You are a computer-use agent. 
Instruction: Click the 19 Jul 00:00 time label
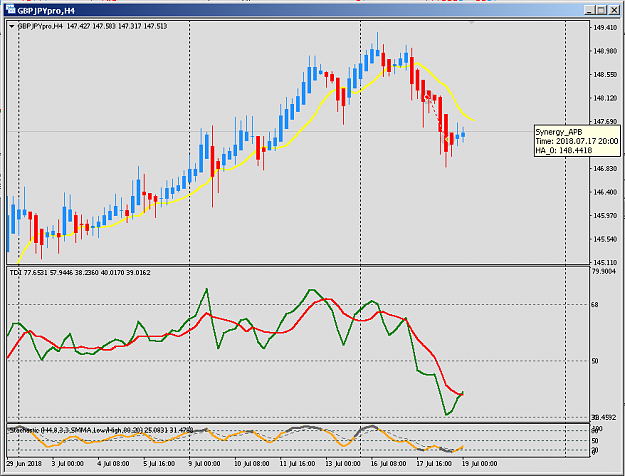[x=480, y=464]
